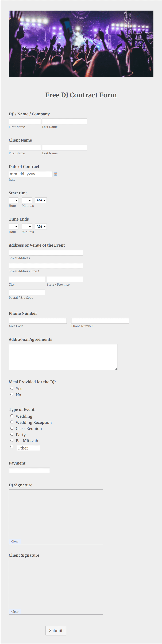Open the calendar date picker icon
This screenshot has width=162, height=644.
(56, 174)
